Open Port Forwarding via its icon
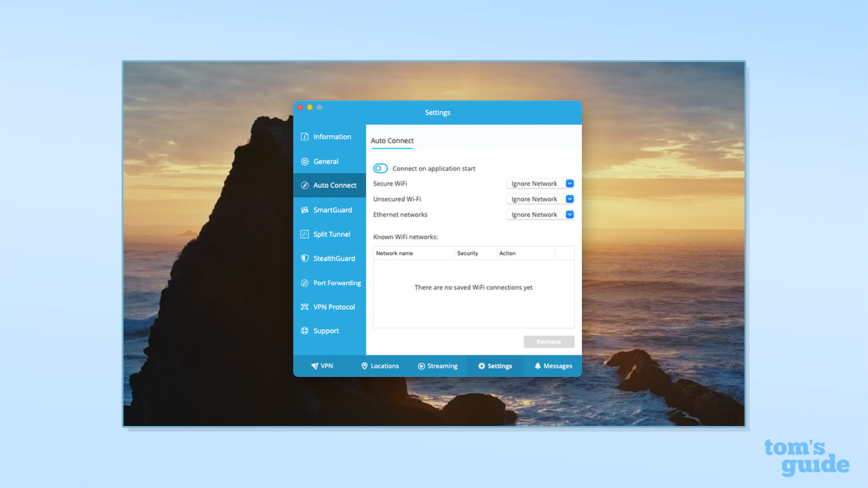The width and height of the screenshot is (868, 488). 305,283
